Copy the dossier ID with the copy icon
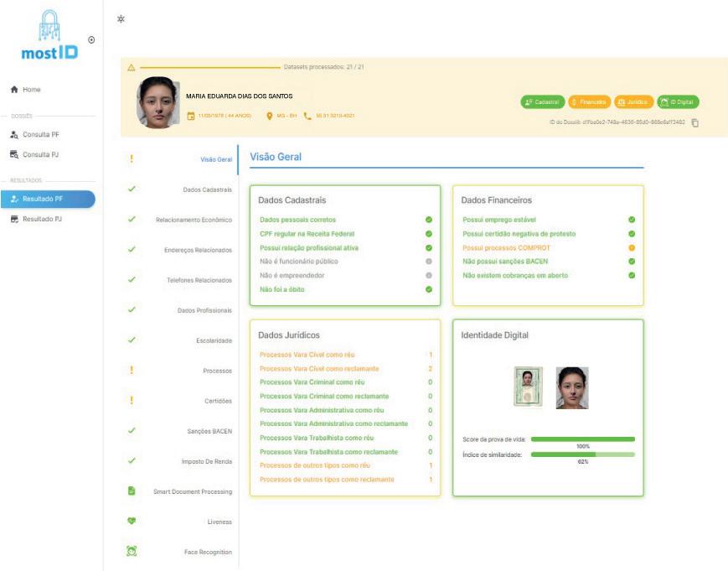 pos(695,123)
